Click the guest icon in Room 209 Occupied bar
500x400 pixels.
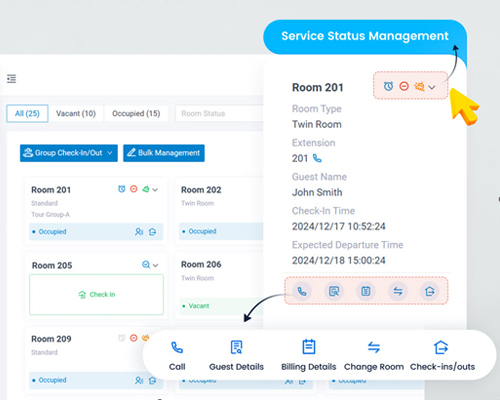139,380
